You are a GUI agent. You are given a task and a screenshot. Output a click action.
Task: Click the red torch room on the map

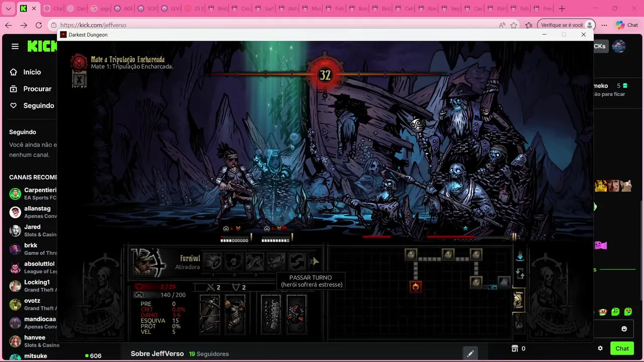click(416, 287)
